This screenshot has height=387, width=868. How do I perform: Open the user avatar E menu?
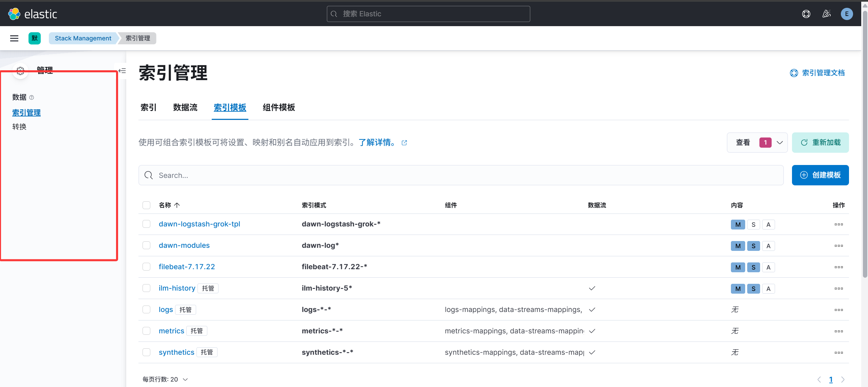click(x=847, y=14)
